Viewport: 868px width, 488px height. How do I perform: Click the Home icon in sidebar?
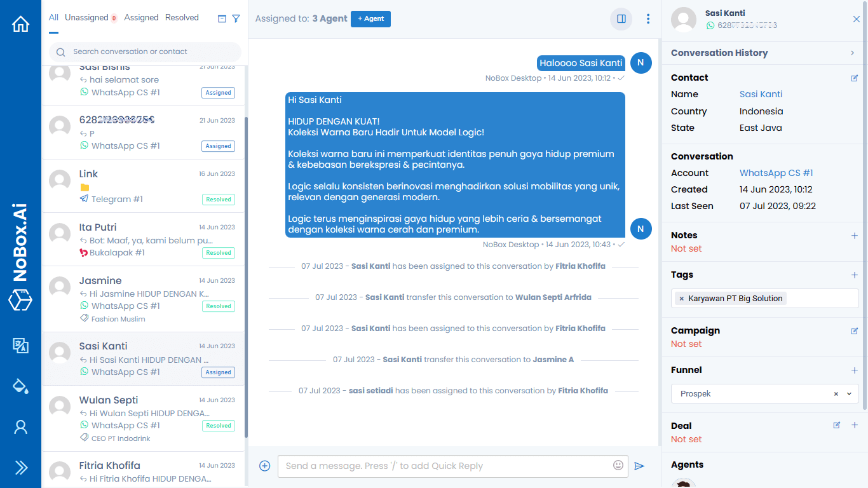tap(20, 23)
